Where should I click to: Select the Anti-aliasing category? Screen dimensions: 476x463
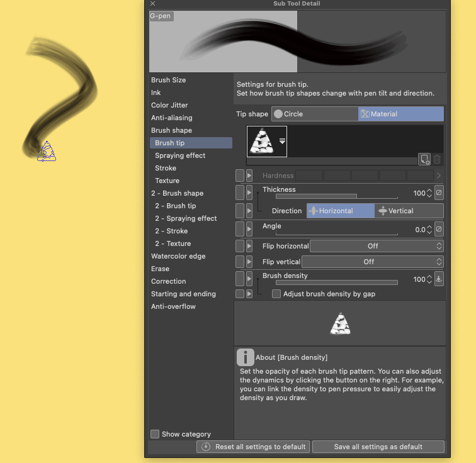(x=171, y=118)
